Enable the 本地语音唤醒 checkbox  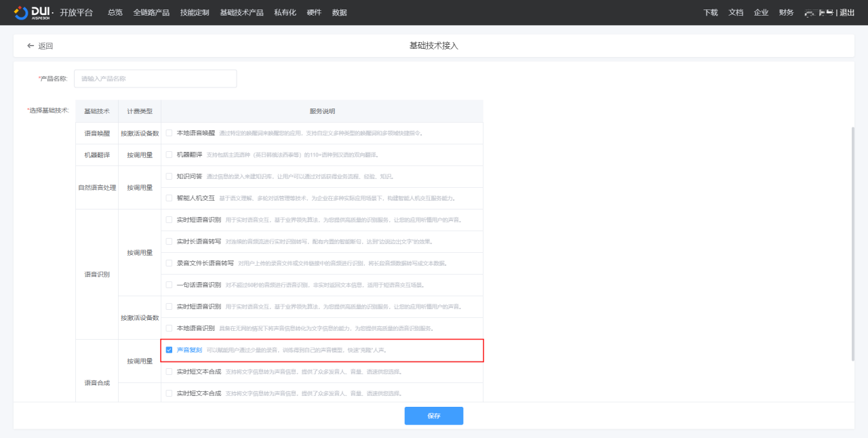tap(169, 133)
